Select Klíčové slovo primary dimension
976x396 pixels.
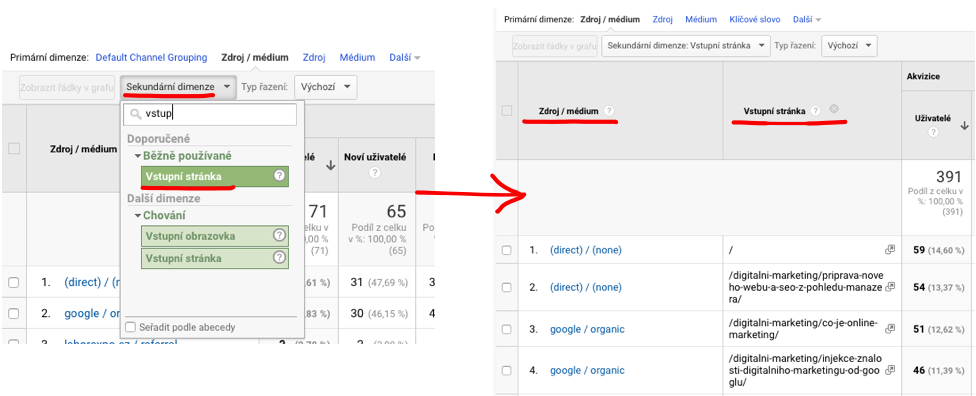[x=755, y=19]
